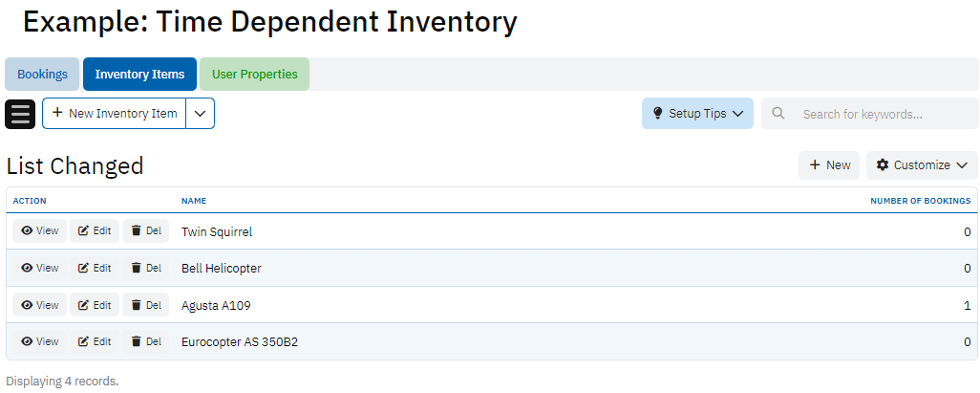Sort by the Number of Bookings column header
Viewport: 980px width, 393px height.
coord(920,201)
